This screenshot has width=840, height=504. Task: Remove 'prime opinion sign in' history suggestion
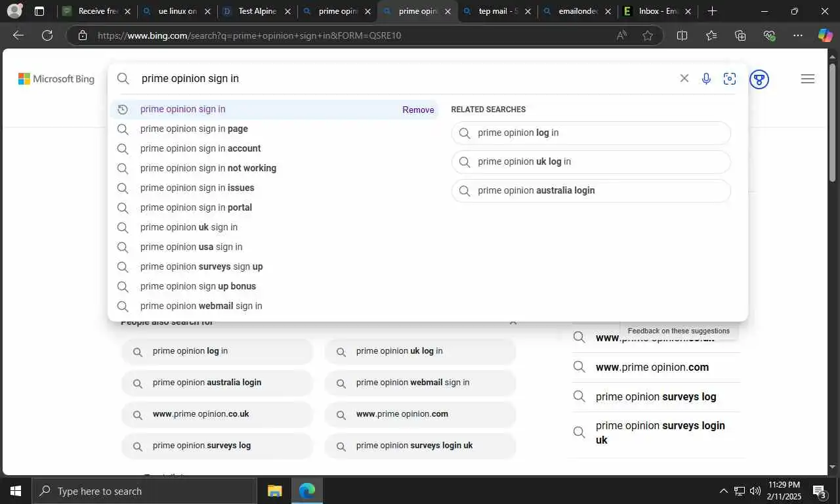pos(418,110)
